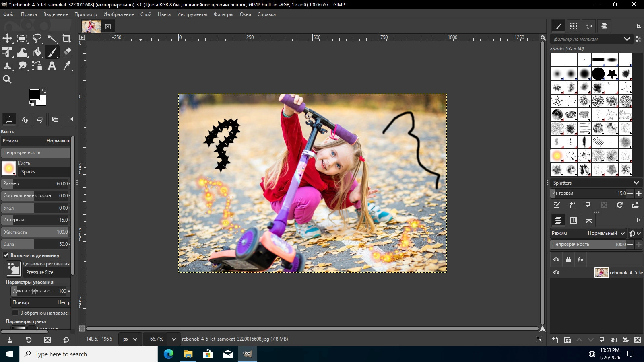Open the Фильтры menu
Image resolution: width=644 pixels, height=362 pixels.
223,14
